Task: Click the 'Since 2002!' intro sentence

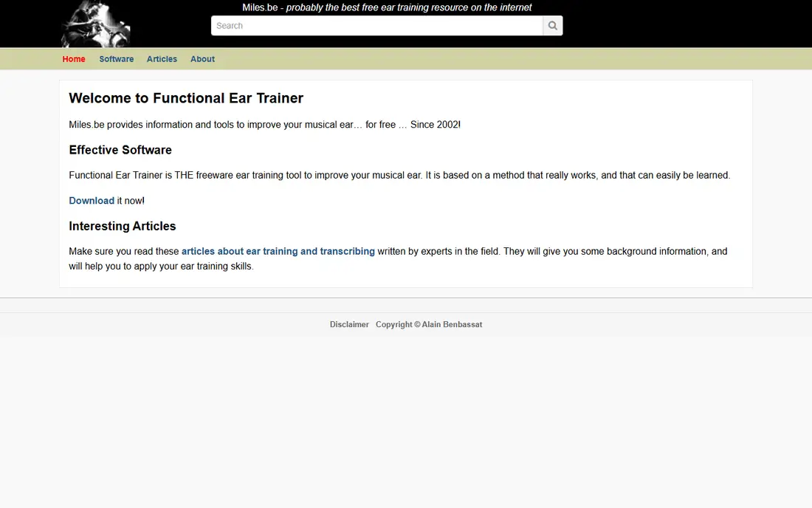Action: (x=264, y=125)
